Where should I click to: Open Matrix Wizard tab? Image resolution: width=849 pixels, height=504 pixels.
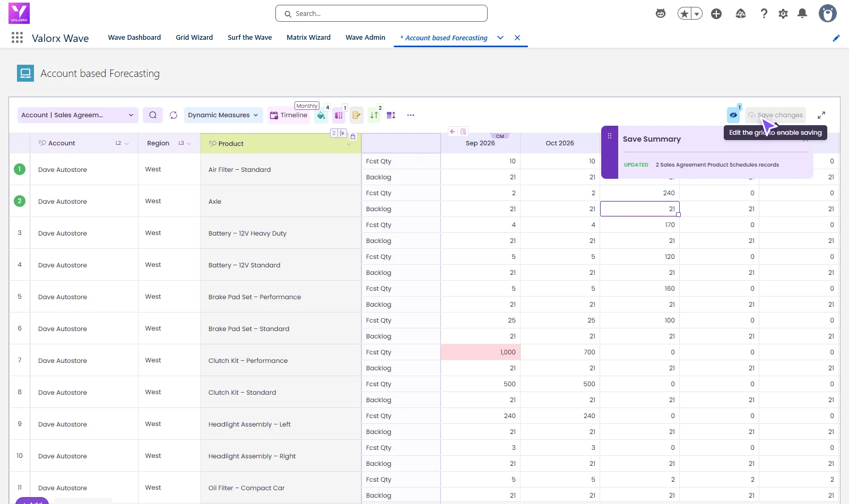coord(308,38)
